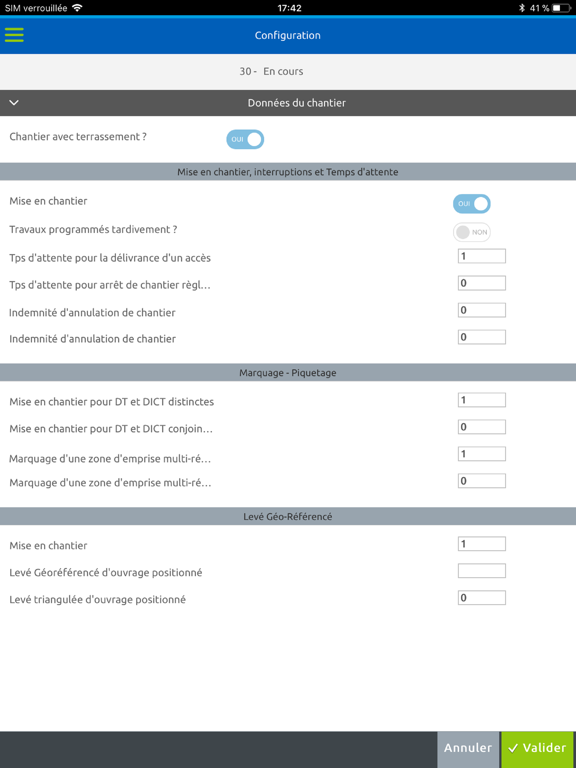Select the Tps d'attente délivrance d'un accès field
Viewport: 576px width, 768px height.
tap(481, 256)
